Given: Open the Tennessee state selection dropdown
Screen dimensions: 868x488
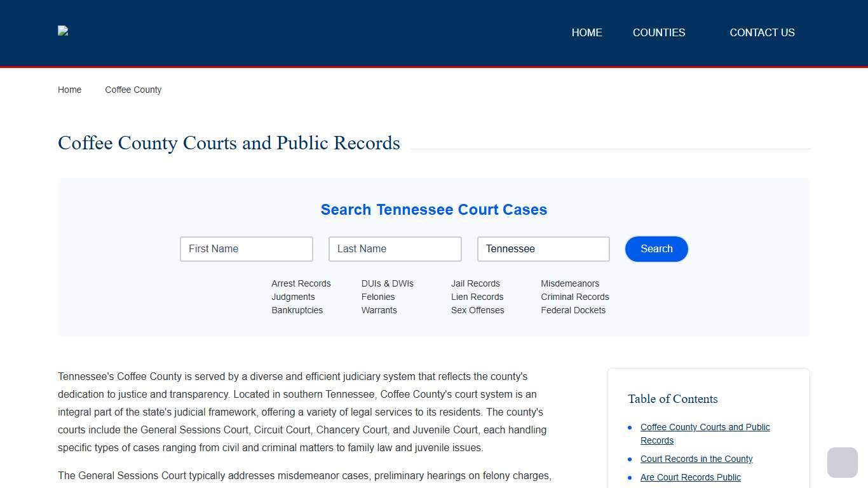Looking at the screenshot, I should [x=543, y=248].
